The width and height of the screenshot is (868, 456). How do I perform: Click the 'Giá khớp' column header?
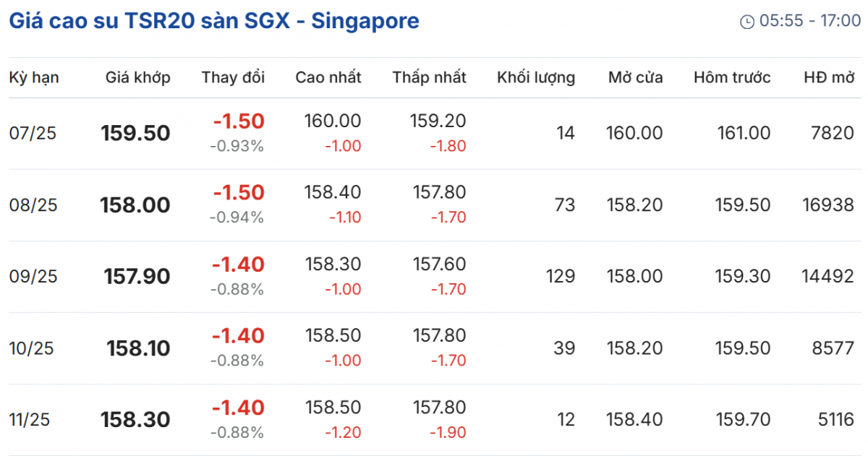pos(138,78)
